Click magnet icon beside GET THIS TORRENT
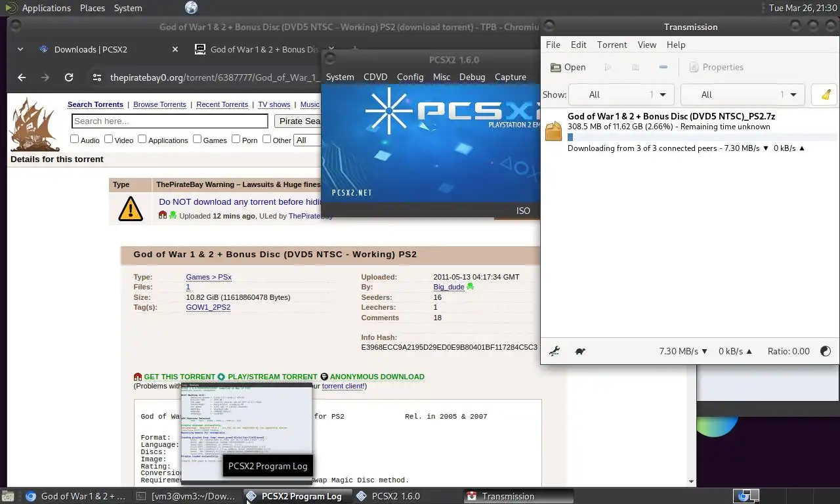Image resolution: width=840 pixels, height=504 pixels. 138,377
